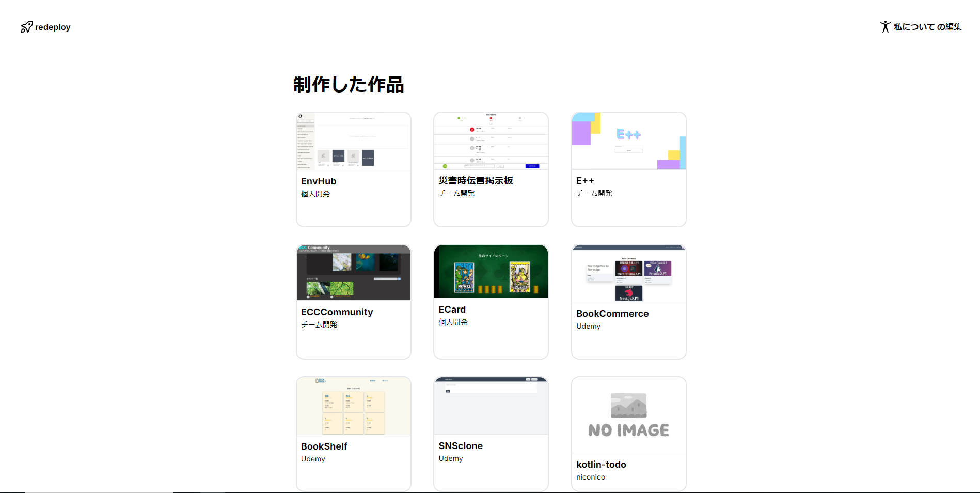Click Udemy label under BookCommerce
Image resolution: width=980 pixels, height=493 pixels.
[589, 326]
